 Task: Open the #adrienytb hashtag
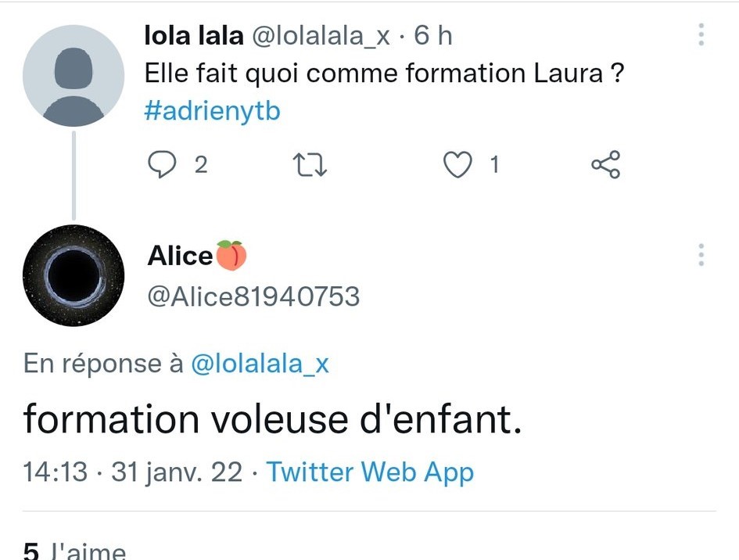[213, 112]
